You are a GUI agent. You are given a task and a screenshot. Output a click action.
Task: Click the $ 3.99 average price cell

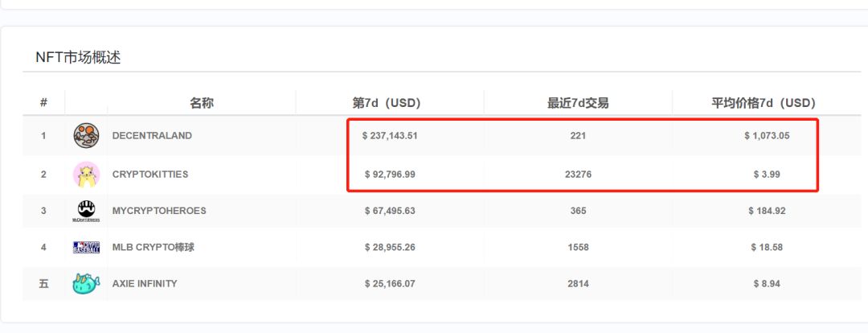point(767,175)
